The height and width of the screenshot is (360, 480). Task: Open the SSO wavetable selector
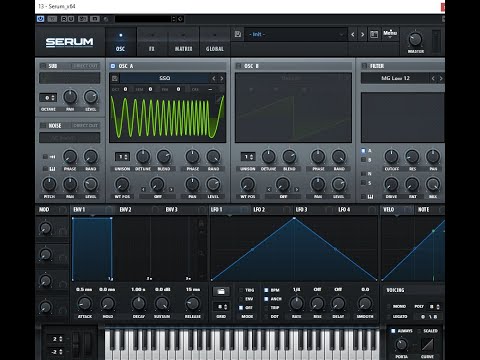pyautogui.click(x=165, y=78)
